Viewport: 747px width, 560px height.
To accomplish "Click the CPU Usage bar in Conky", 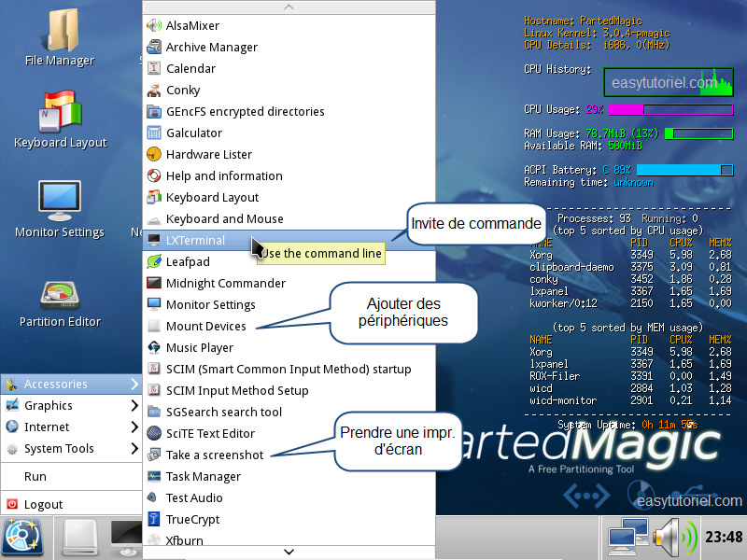I will tap(670, 109).
